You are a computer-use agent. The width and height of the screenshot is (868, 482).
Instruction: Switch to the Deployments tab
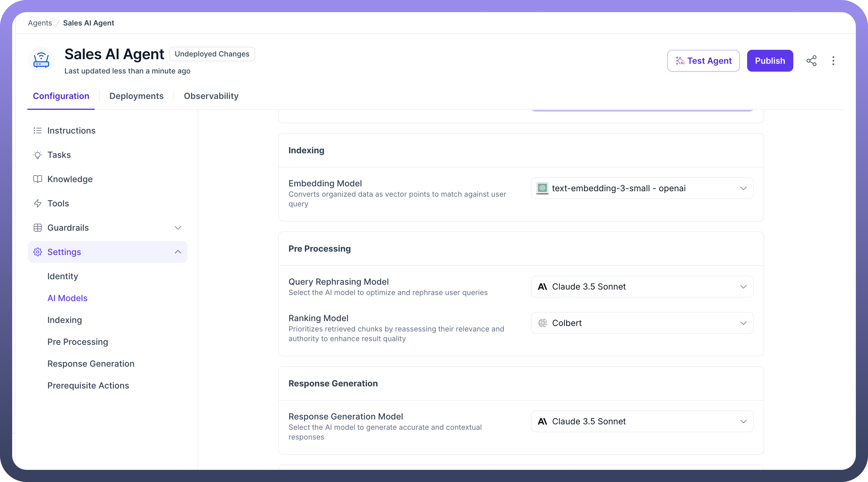click(x=136, y=96)
